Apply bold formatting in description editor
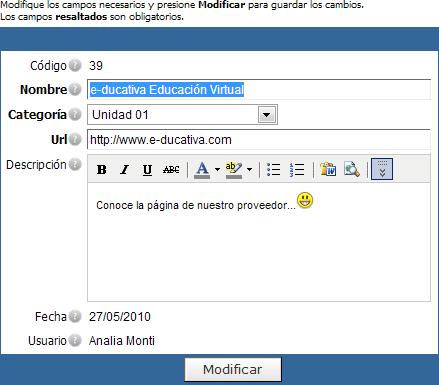The image size is (439, 385). click(102, 170)
